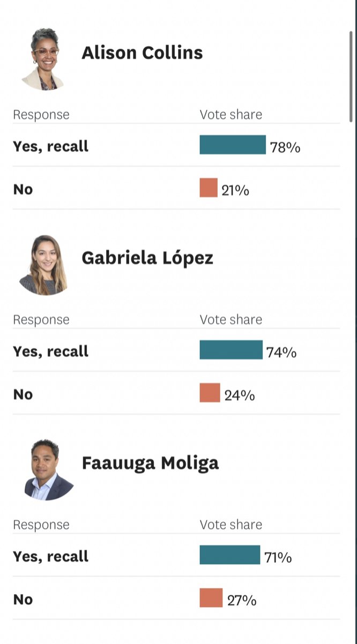Image resolution: width=357 pixels, height=644 pixels.
Task: Tap Vote share header under Alison Collins
Action: coord(231,115)
